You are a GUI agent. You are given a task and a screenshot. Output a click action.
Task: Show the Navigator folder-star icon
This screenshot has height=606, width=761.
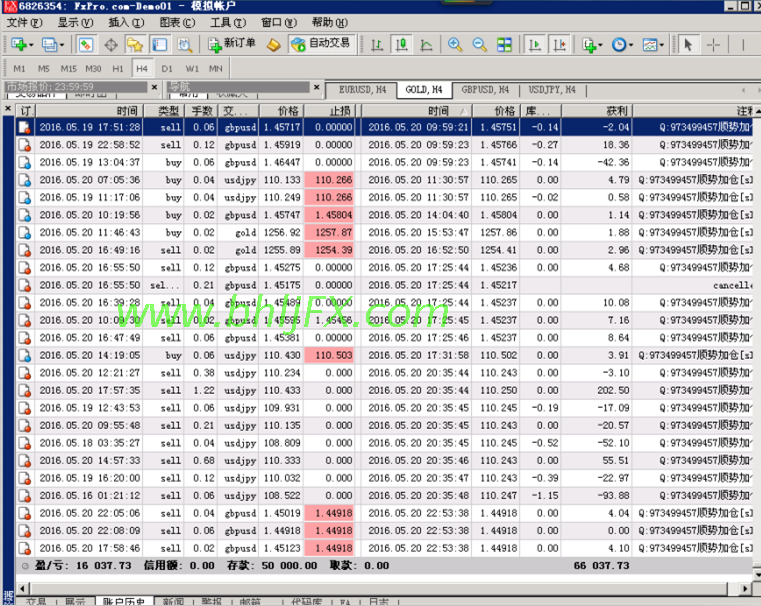pyautogui.click(x=135, y=45)
